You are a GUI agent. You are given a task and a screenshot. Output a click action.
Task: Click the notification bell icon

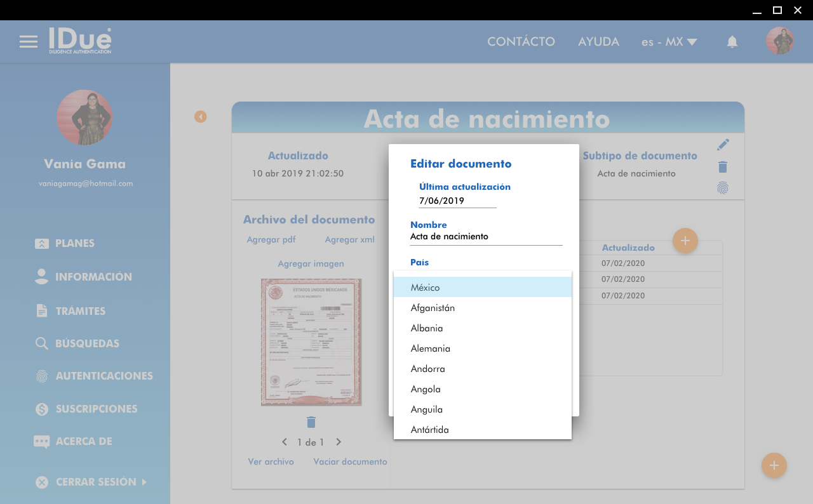[732, 42]
